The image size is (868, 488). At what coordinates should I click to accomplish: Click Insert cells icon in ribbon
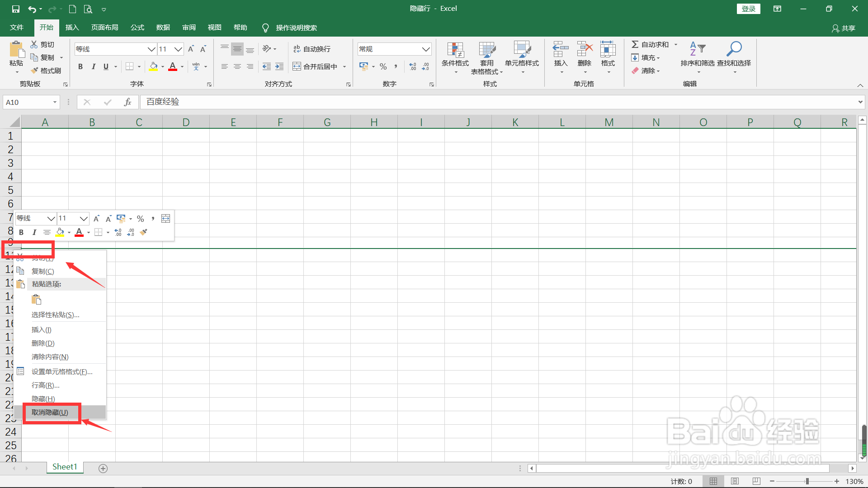click(561, 49)
